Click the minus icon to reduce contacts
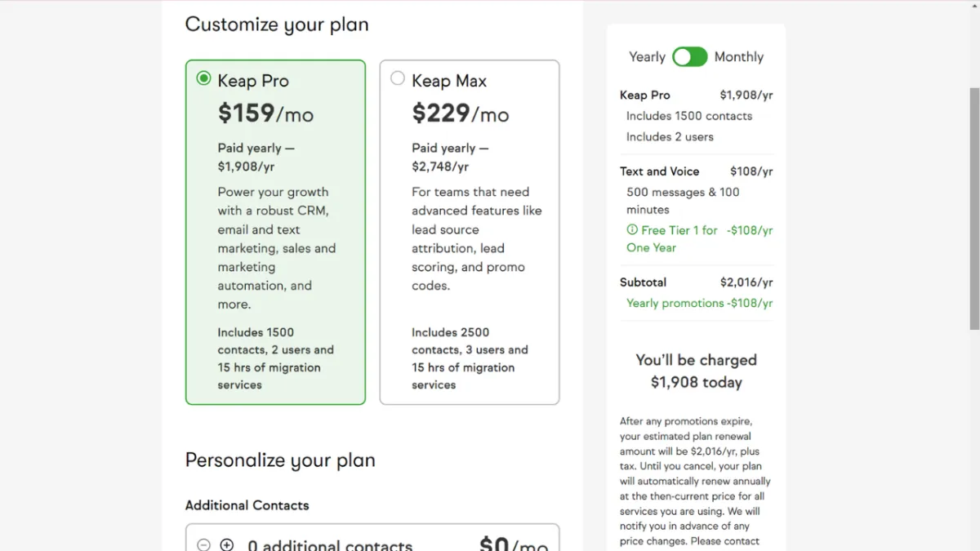980x551 pixels. pyautogui.click(x=204, y=544)
